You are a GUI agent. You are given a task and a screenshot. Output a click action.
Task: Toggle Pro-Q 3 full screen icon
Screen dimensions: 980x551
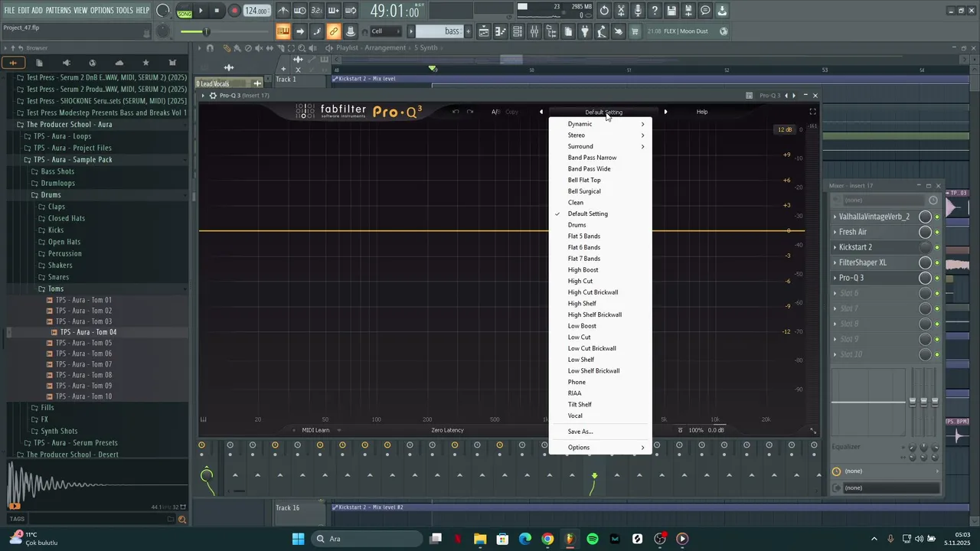812,112
